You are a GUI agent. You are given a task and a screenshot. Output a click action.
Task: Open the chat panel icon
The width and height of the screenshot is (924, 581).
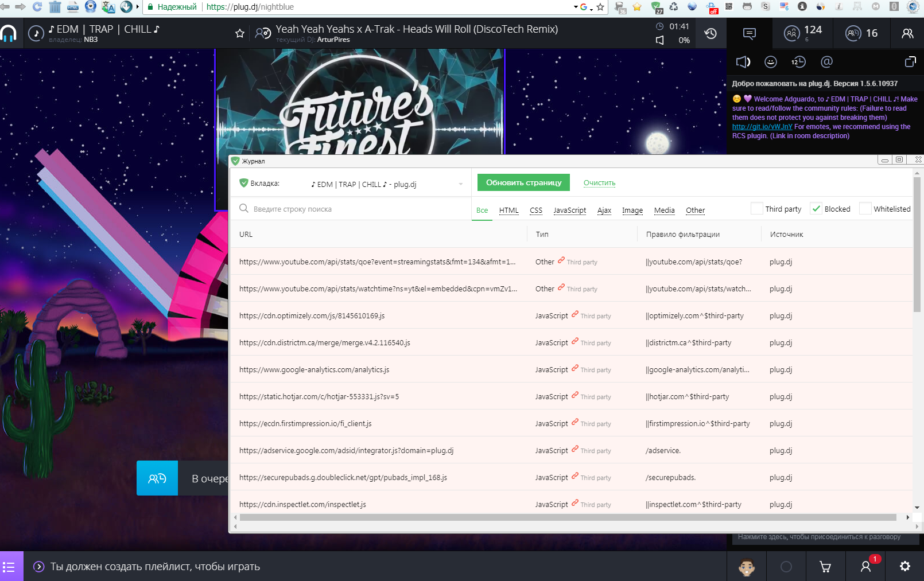(x=749, y=33)
